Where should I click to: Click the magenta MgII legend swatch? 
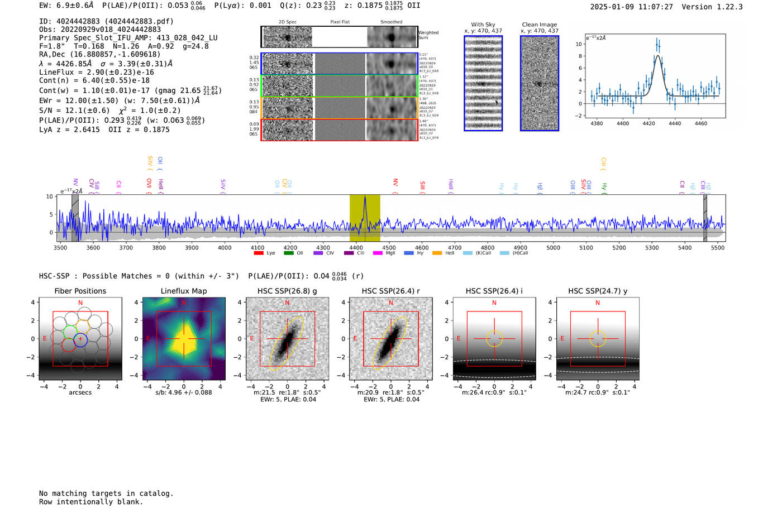(x=378, y=253)
